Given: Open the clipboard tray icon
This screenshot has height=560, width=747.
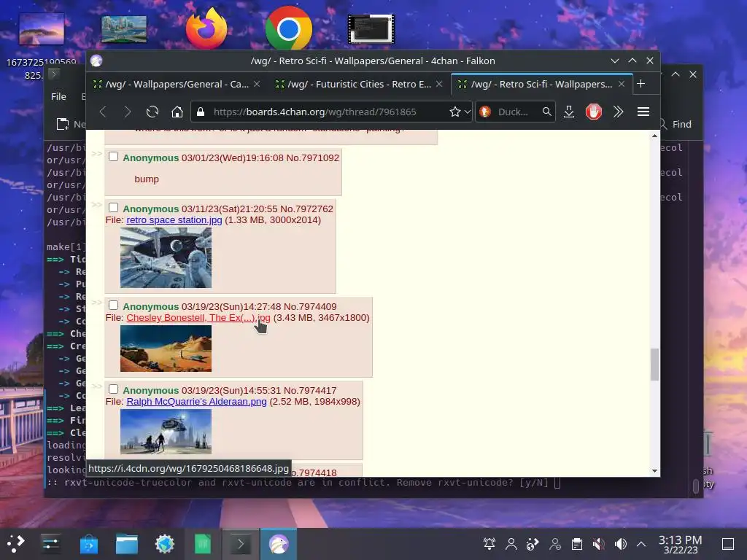Looking at the screenshot, I should (577, 544).
